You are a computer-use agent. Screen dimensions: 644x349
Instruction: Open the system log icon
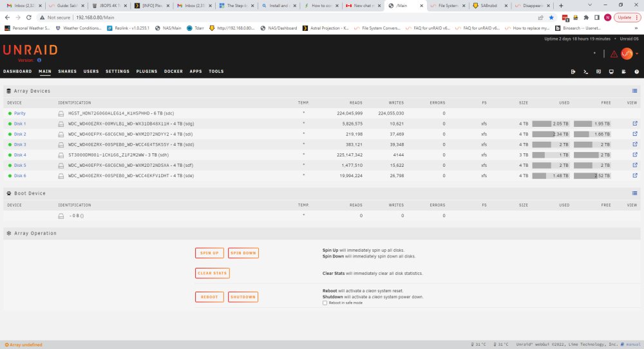623,71
